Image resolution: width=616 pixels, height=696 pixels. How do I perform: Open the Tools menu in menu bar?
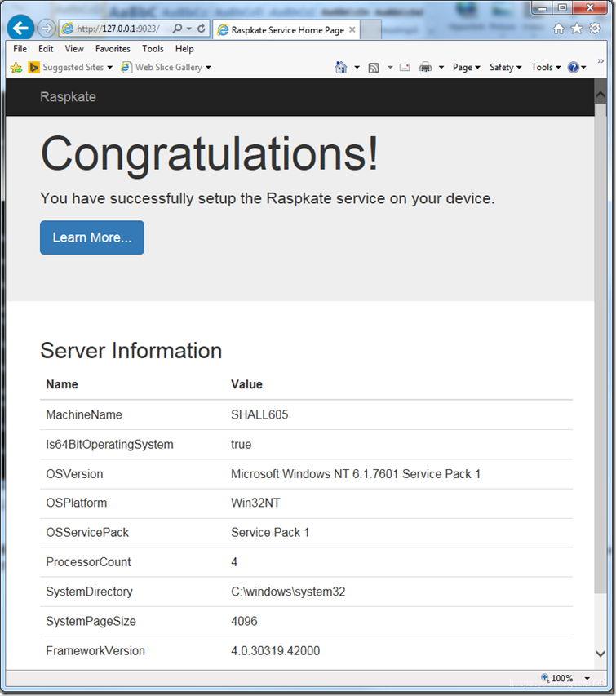pyautogui.click(x=153, y=49)
